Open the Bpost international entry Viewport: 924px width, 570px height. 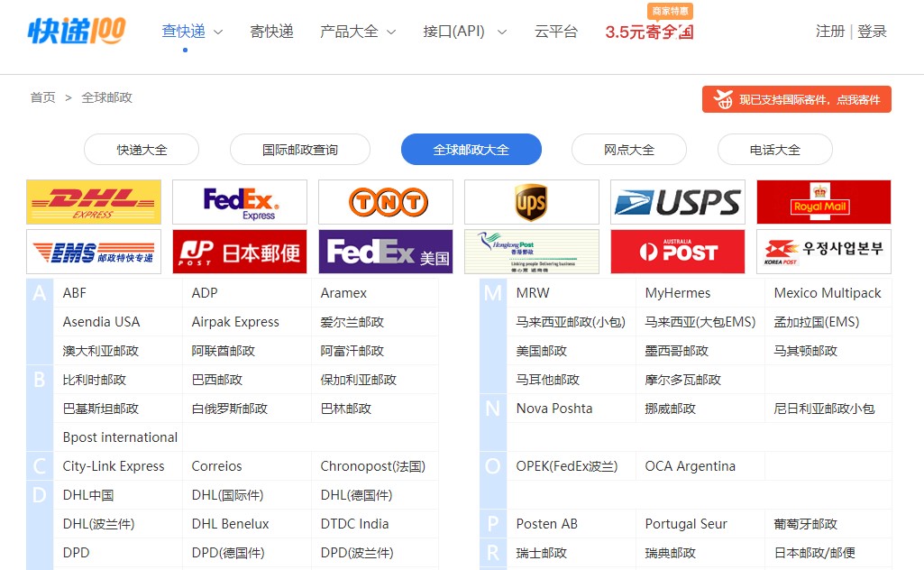coord(120,437)
